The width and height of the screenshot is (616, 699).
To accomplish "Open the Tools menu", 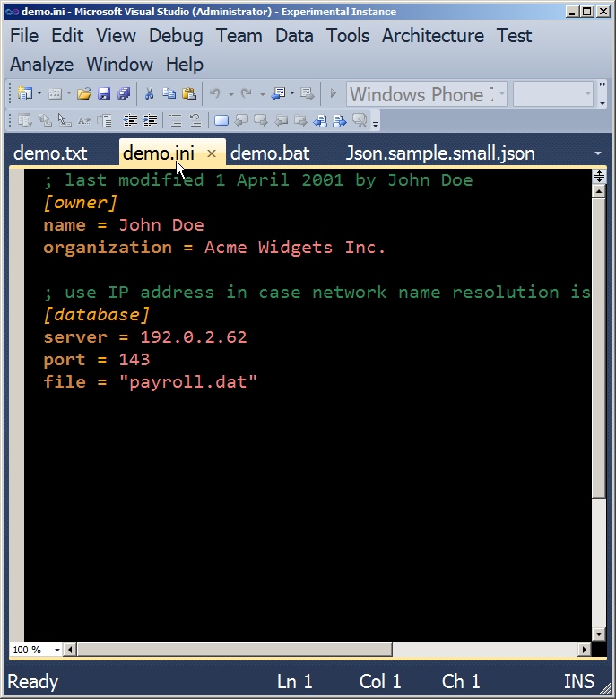I will click(348, 36).
